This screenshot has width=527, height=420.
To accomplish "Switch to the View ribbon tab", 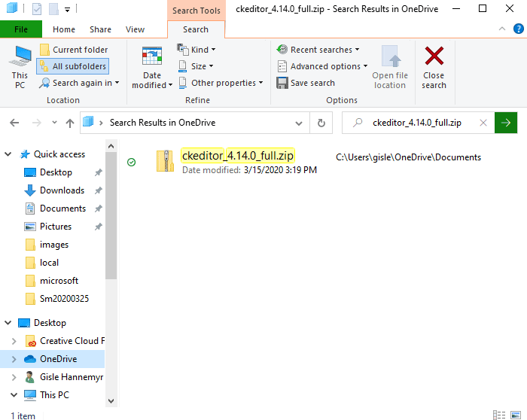I will click(x=135, y=29).
